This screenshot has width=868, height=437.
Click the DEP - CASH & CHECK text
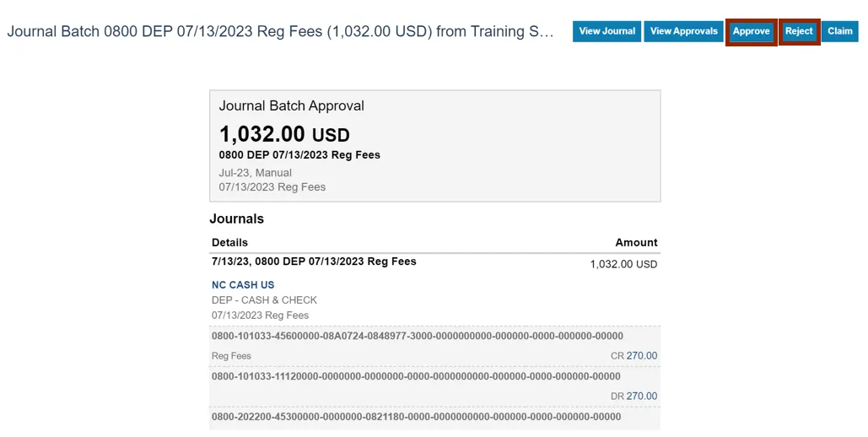point(264,300)
